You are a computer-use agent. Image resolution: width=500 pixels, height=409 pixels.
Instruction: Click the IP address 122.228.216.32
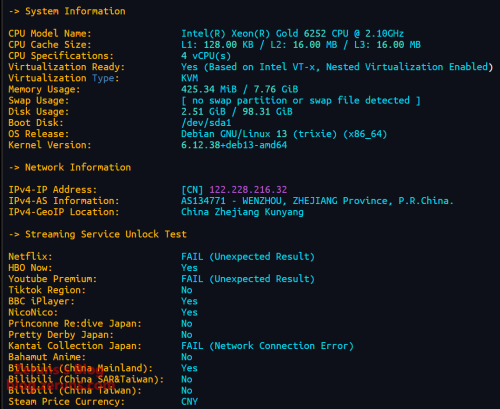click(x=248, y=190)
